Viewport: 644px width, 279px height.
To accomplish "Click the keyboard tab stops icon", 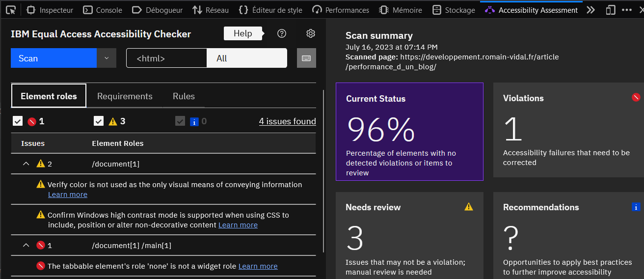I will tap(306, 58).
